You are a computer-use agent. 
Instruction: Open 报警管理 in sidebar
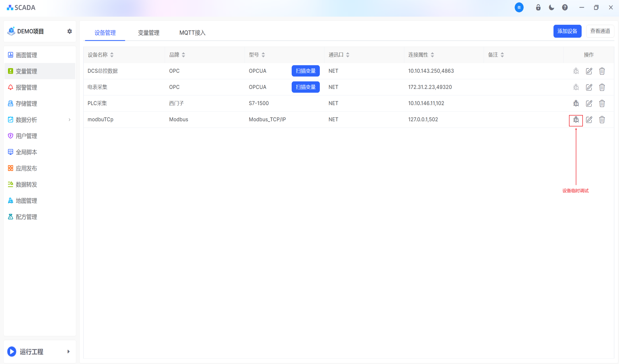click(x=26, y=87)
